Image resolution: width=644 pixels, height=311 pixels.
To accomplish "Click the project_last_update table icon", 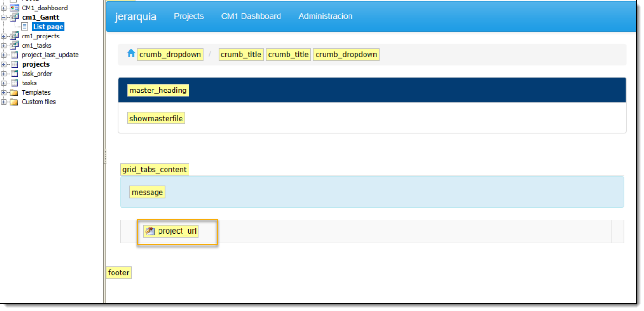I will pyautogui.click(x=14, y=54).
